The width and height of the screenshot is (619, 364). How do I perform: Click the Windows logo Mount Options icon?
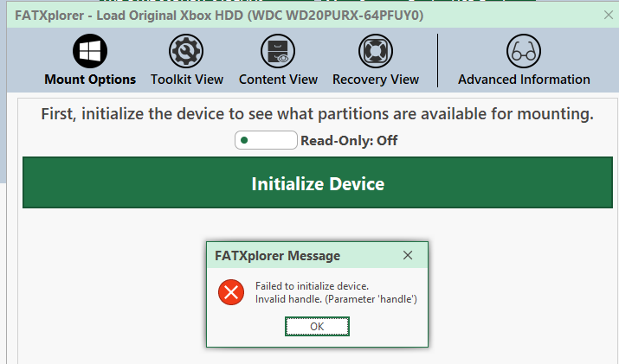(90, 51)
